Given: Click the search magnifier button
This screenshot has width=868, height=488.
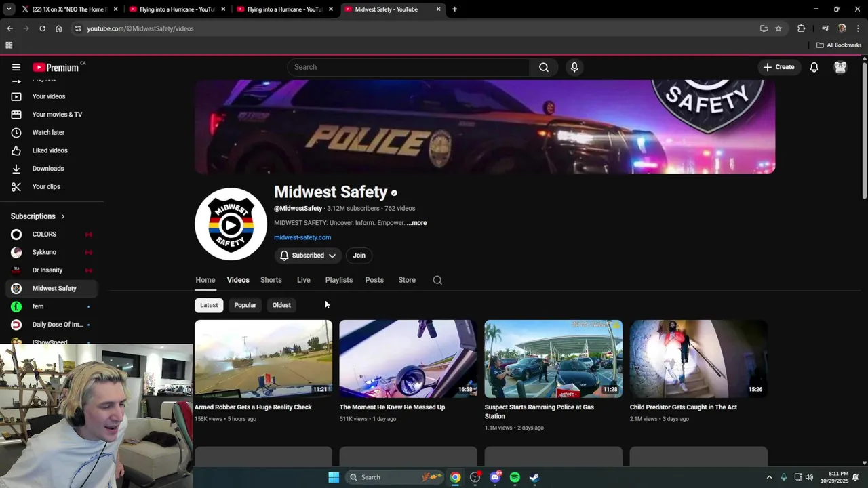Looking at the screenshot, I should (x=544, y=67).
